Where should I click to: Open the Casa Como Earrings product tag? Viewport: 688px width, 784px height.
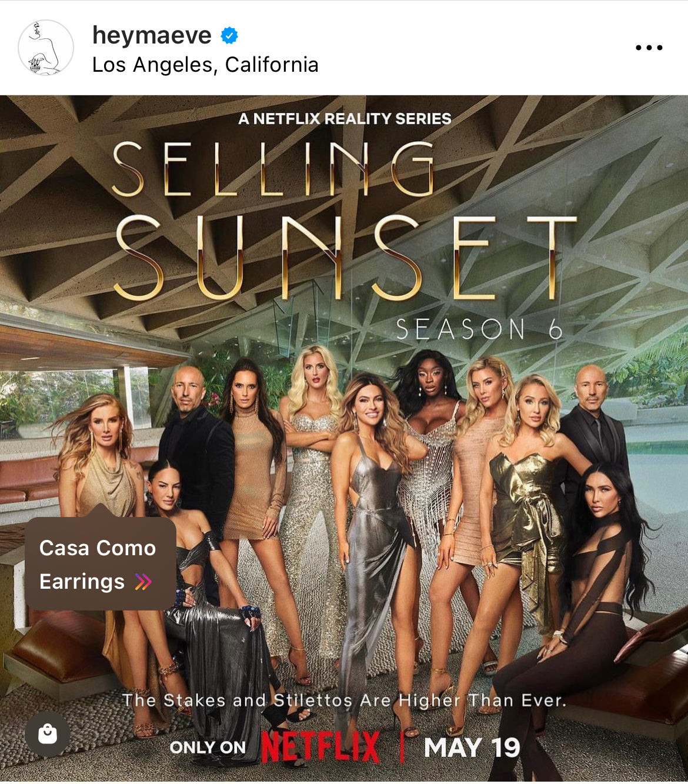coord(101,563)
